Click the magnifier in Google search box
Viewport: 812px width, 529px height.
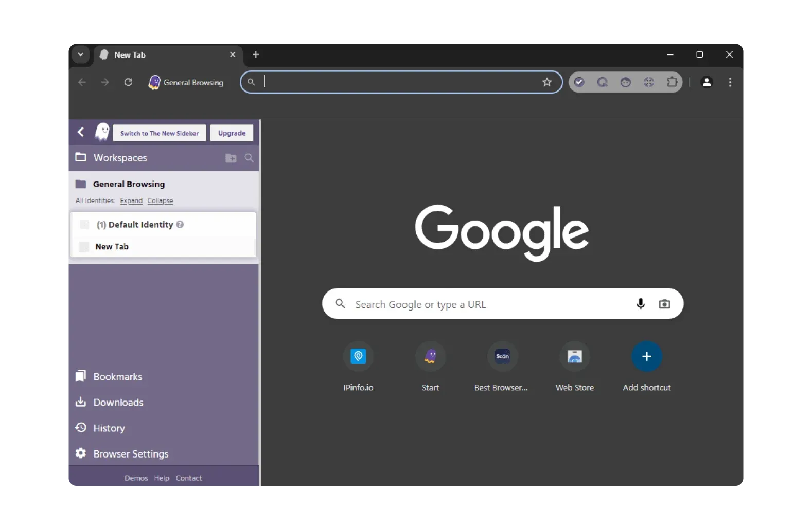[340, 304]
